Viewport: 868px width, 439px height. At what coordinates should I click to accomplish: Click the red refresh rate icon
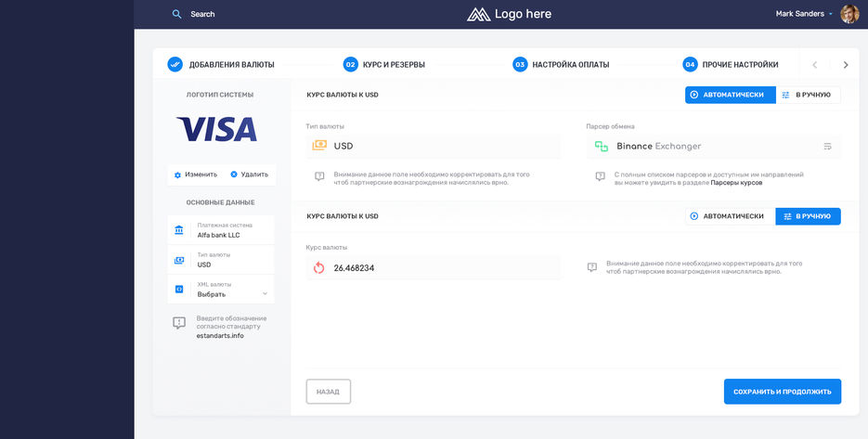point(318,268)
